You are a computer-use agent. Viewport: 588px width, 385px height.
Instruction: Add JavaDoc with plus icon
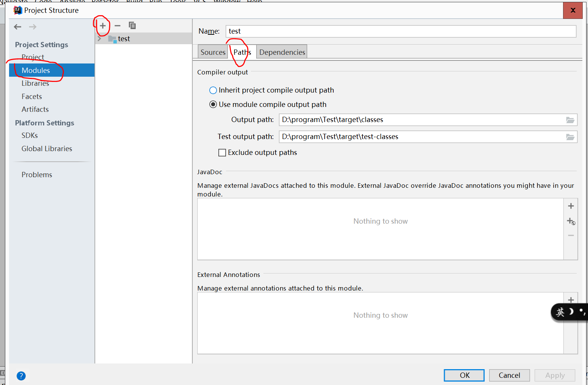click(571, 206)
